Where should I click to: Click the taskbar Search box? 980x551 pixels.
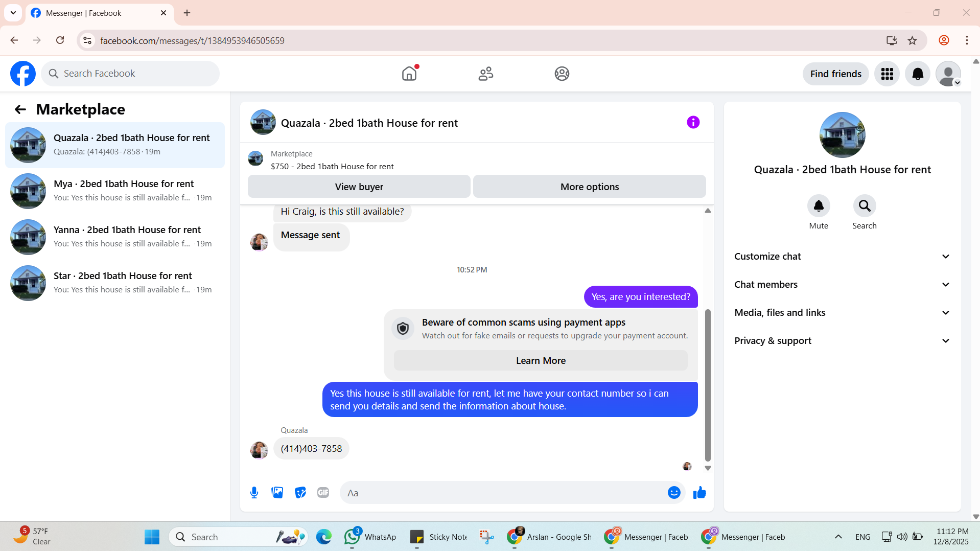coord(238,537)
